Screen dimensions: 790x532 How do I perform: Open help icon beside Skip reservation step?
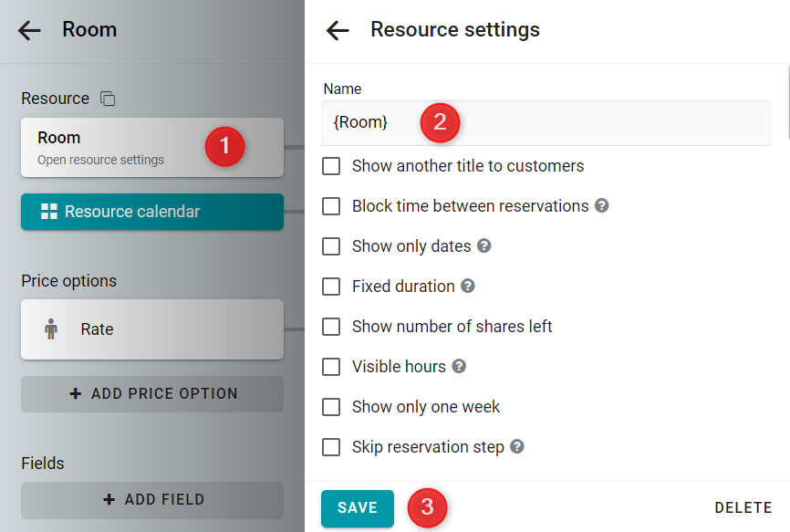(517, 446)
